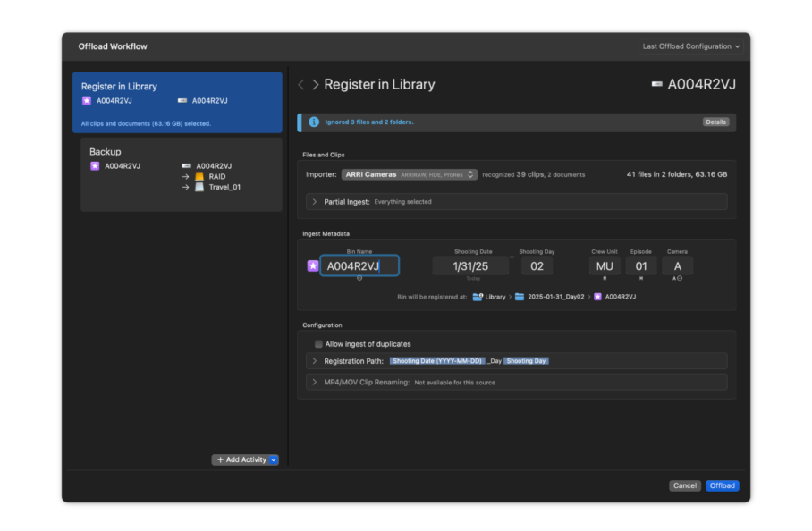The height and width of the screenshot is (531, 812).
Task: Click the Shooting Day token in Registration Path
Action: coord(526,361)
